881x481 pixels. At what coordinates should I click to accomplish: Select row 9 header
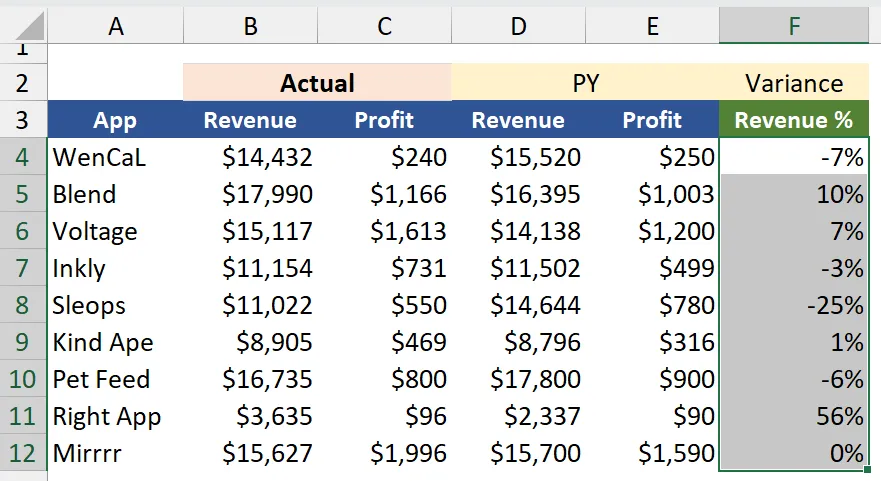22,342
